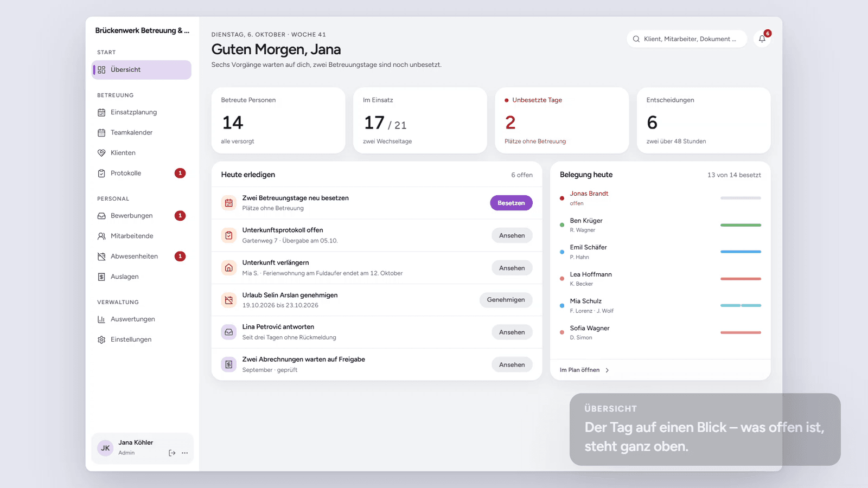Open Bewerbungen in the sidebar
This screenshot has height=488, width=868.
(142, 216)
